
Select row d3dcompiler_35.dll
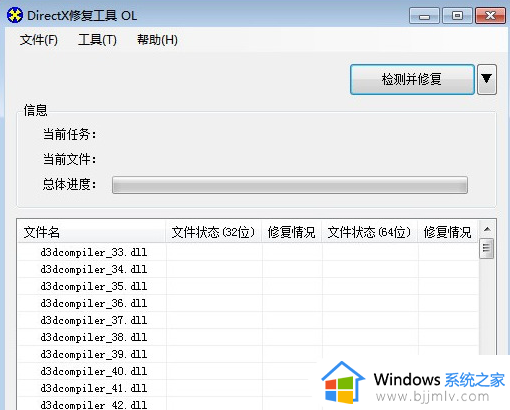click(x=248, y=286)
